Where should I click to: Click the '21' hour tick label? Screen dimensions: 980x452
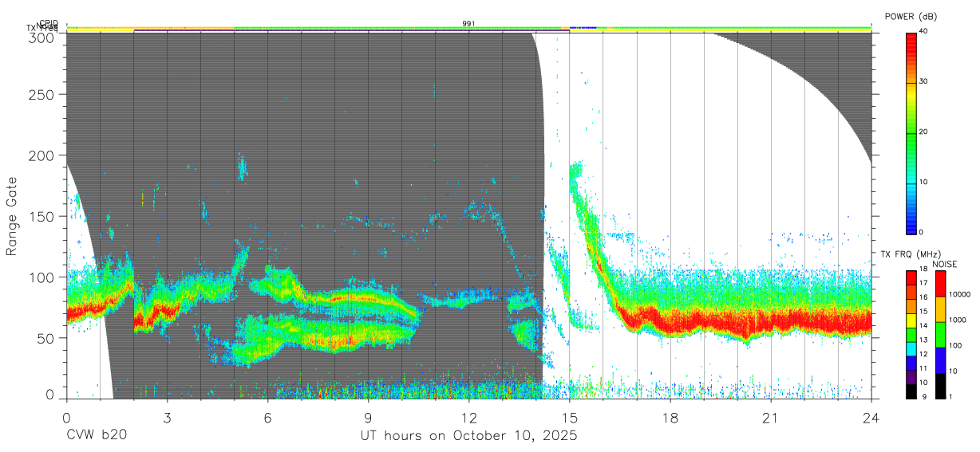[x=771, y=417]
